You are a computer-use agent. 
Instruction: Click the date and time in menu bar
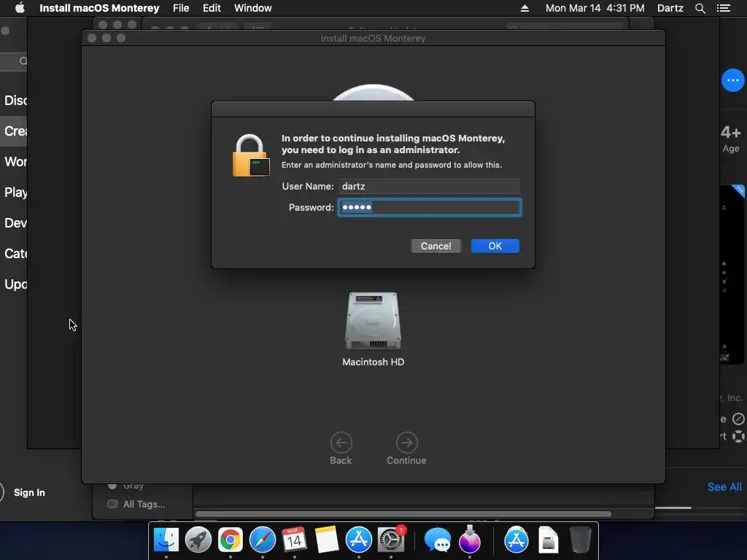click(x=595, y=8)
